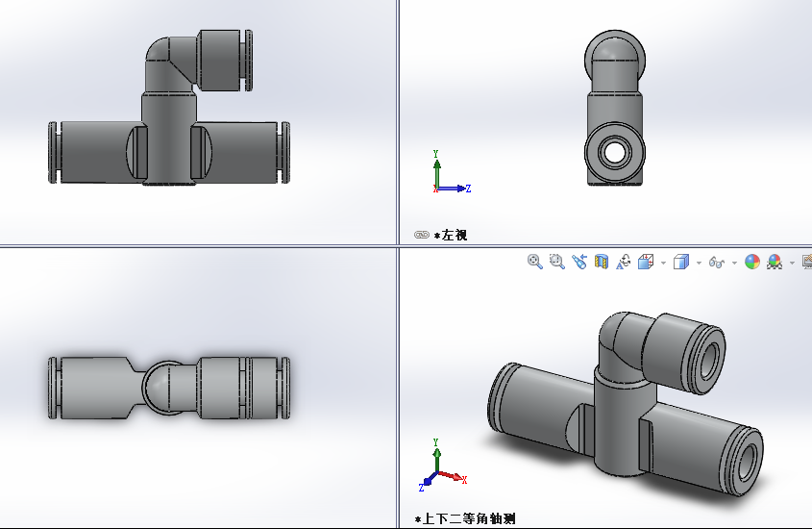Click the *左视 view name label

[x=452, y=235]
